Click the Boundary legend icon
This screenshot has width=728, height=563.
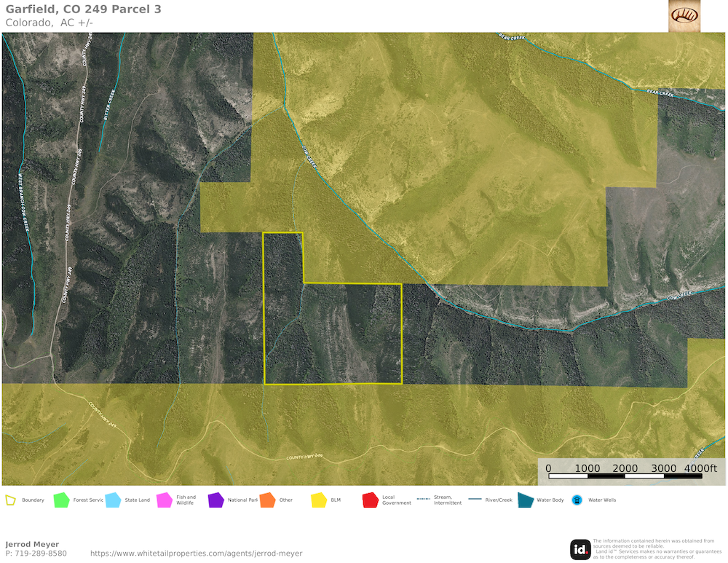[11, 500]
